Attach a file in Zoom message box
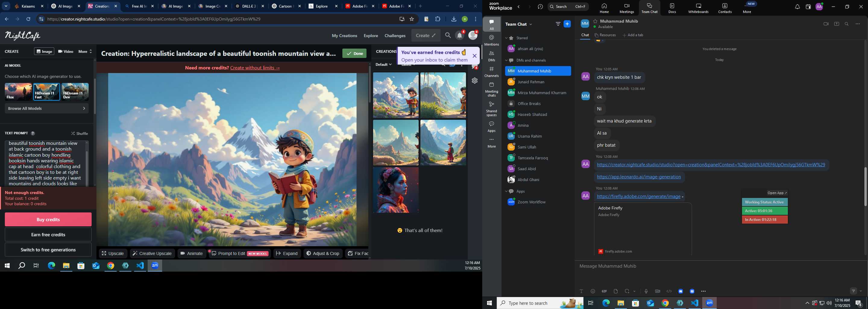868x309 pixels. click(x=616, y=291)
